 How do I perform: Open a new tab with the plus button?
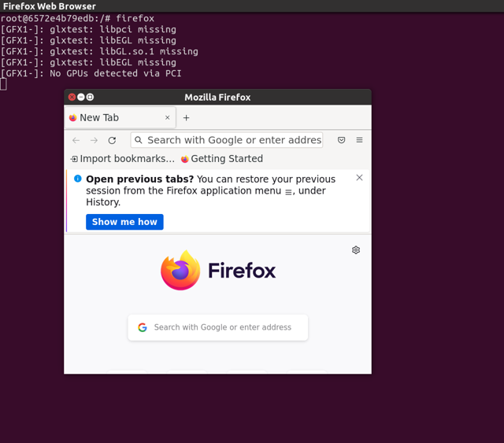pyautogui.click(x=186, y=118)
